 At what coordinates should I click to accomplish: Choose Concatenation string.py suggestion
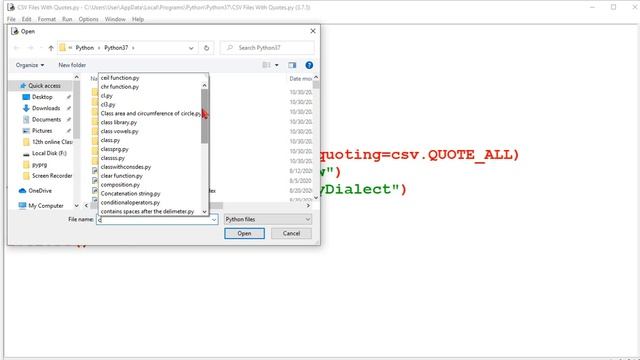(130, 194)
